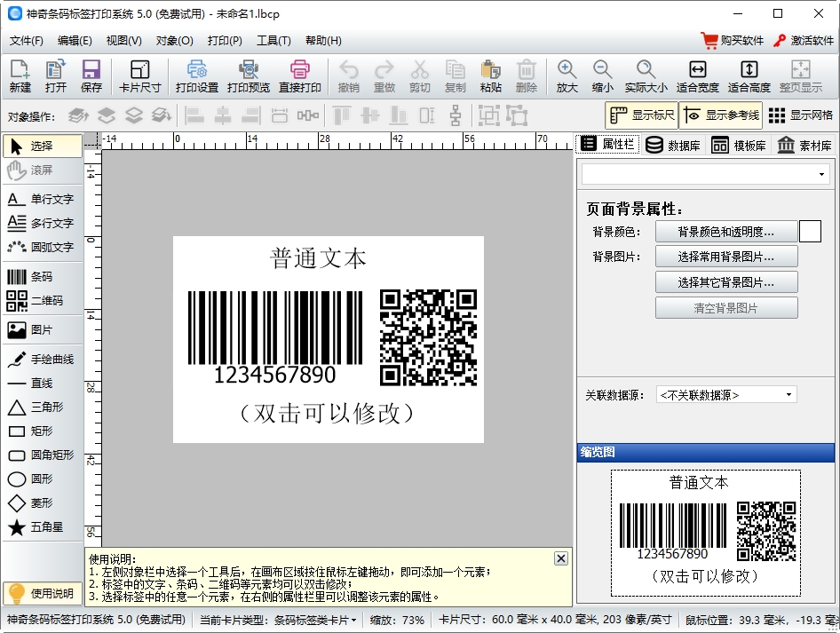Select the 多行文字 multi-line text tool
Image resolution: width=840 pixels, height=633 pixels.
click(43, 223)
